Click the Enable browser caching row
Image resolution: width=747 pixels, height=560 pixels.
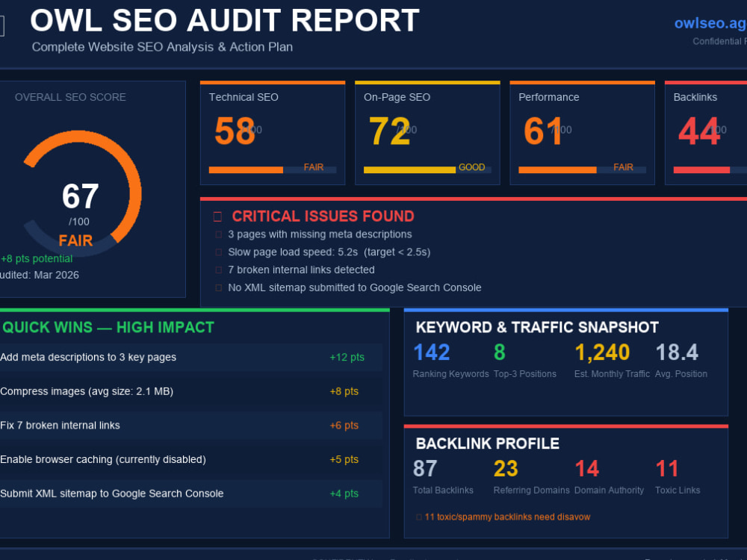coord(190,459)
